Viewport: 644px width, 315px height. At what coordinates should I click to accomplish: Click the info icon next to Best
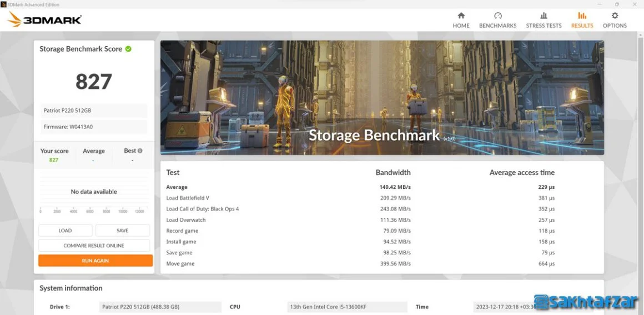click(140, 151)
